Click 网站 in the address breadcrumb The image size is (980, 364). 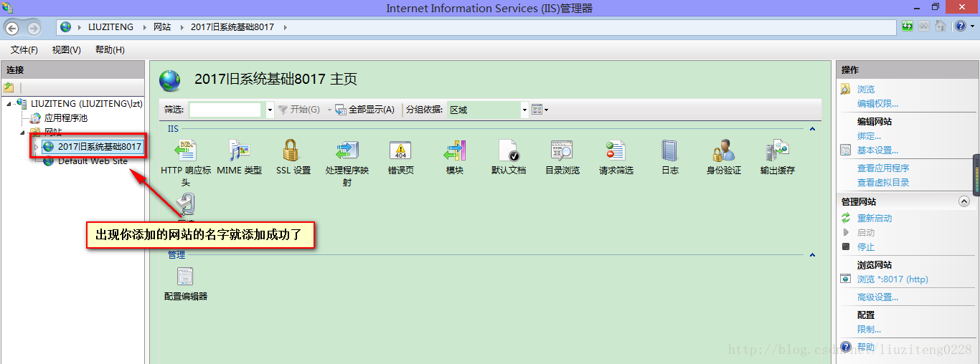coord(162,27)
